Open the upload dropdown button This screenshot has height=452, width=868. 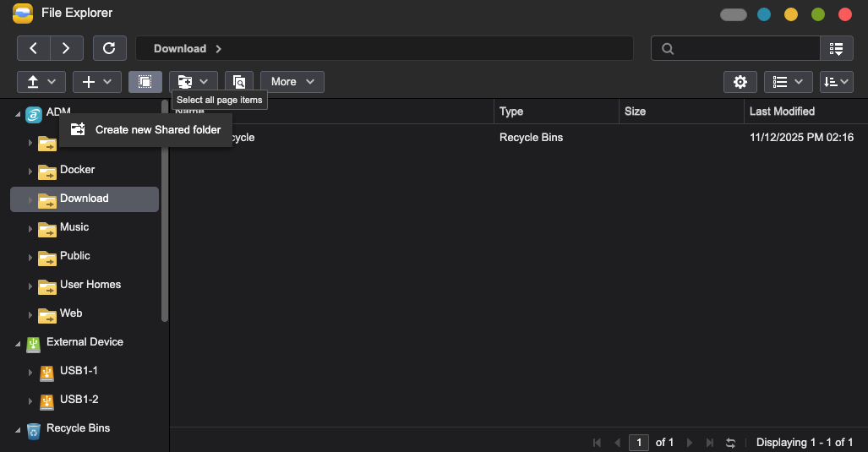41,82
